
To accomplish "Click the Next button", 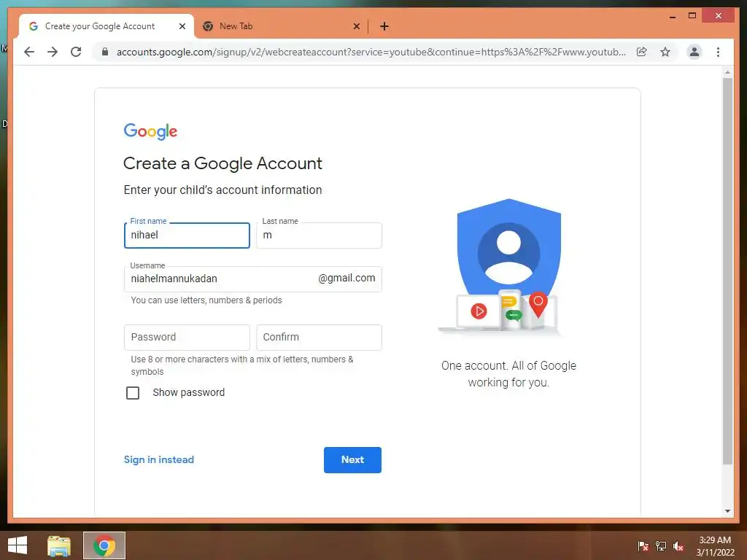I will pyautogui.click(x=352, y=460).
